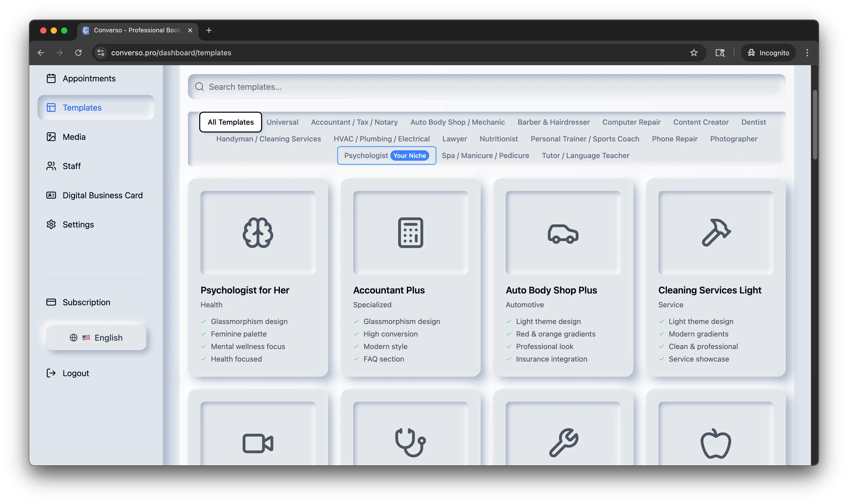Filter by Lawyer templates

tap(455, 139)
